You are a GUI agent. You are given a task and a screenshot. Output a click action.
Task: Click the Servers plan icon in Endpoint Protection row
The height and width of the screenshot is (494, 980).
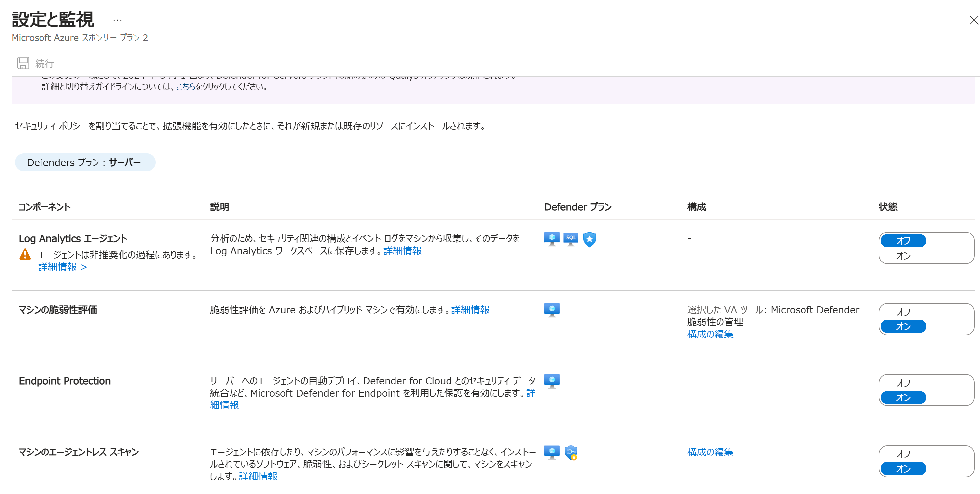coord(552,381)
